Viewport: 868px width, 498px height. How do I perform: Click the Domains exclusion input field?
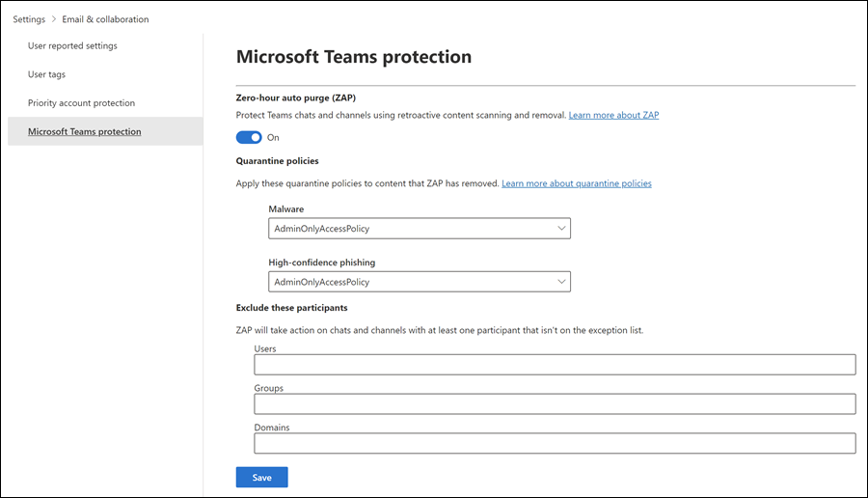point(555,443)
